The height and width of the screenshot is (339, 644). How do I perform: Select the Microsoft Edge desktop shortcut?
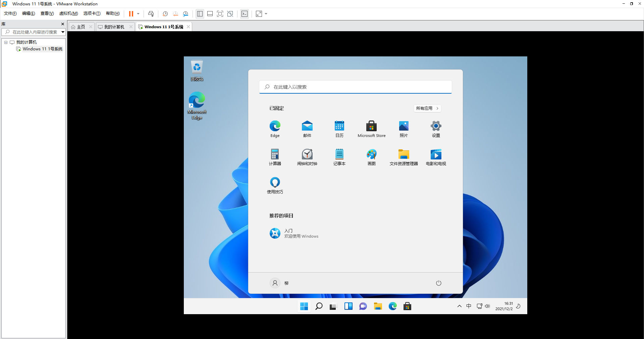click(197, 106)
